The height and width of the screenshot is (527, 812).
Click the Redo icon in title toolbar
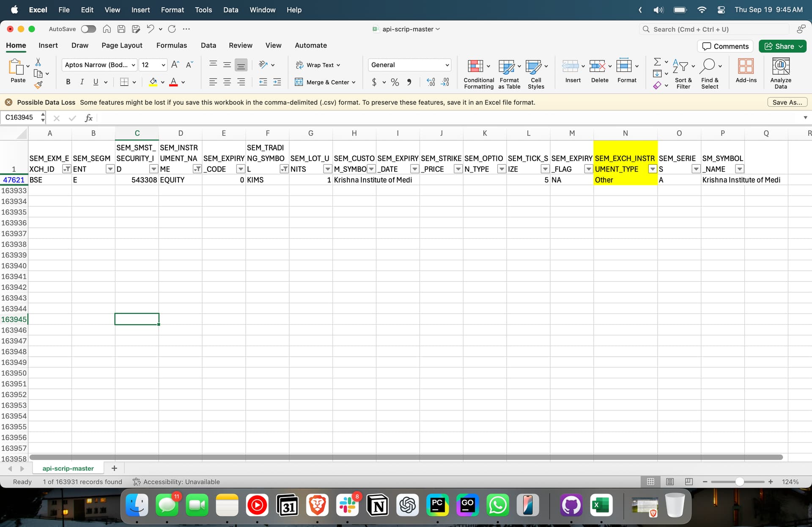coord(172,29)
